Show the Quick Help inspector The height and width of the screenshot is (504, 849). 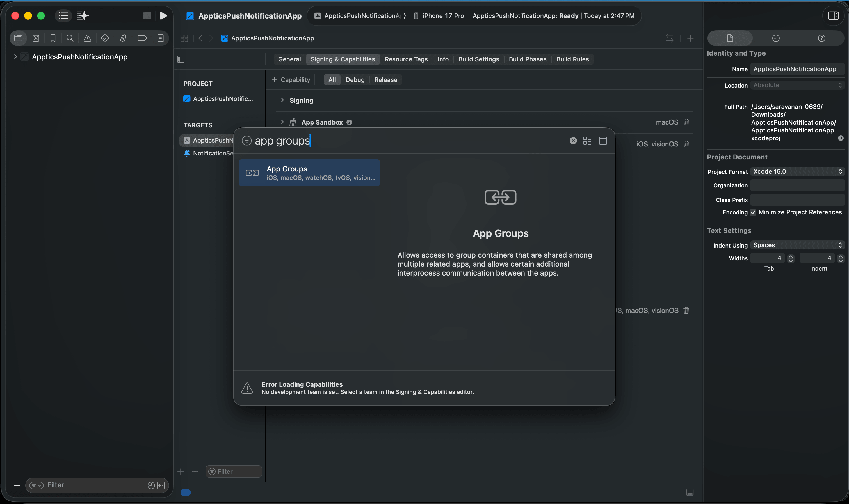click(x=821, y=38)
